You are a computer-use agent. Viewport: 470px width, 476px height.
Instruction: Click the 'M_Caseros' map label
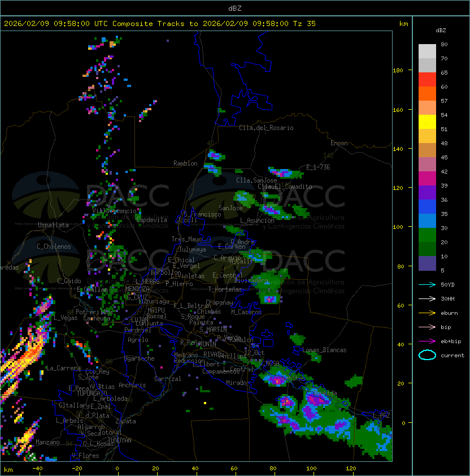pyautogui.click(x=246, y=312)
